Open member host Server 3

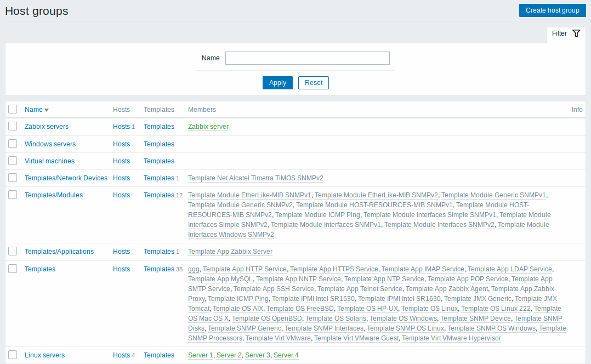click(258, 355)
